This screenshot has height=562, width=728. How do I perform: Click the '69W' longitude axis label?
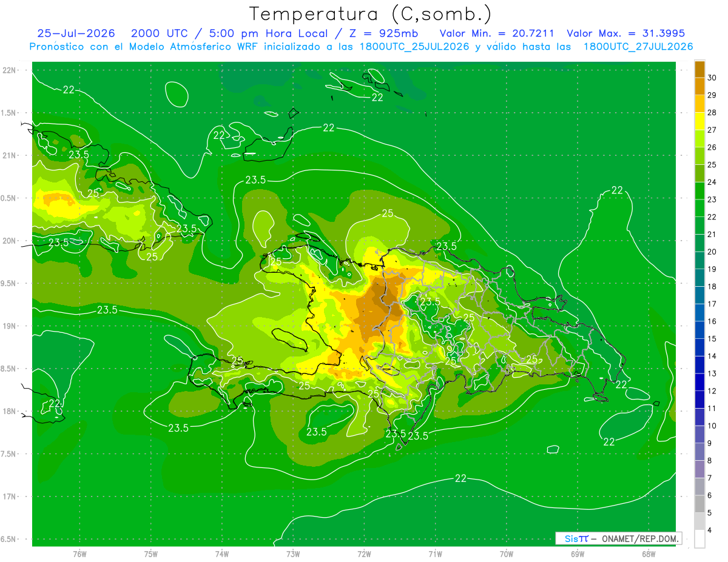click(578, 554)
